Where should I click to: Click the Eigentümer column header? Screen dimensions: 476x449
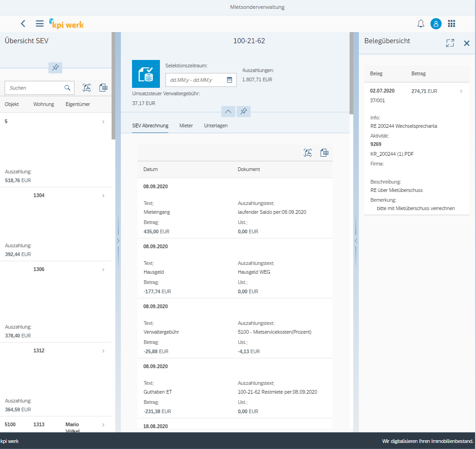[x=78, y=104]
